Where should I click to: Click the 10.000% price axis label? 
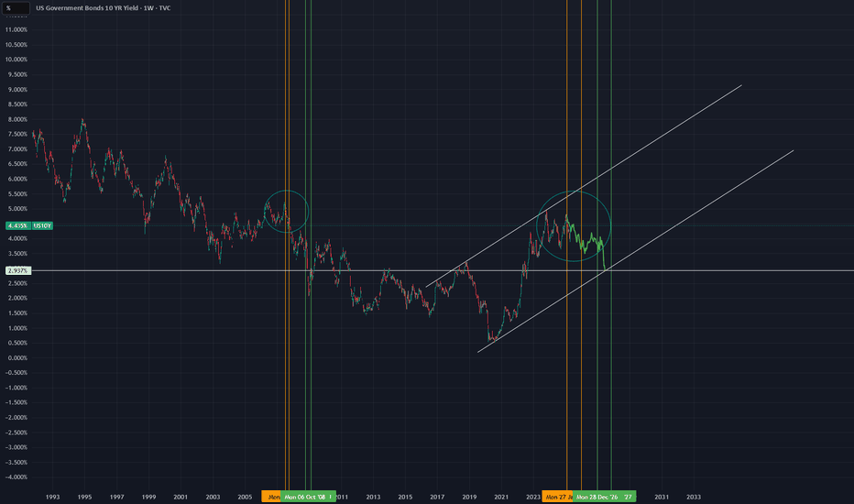pos(16,60)
